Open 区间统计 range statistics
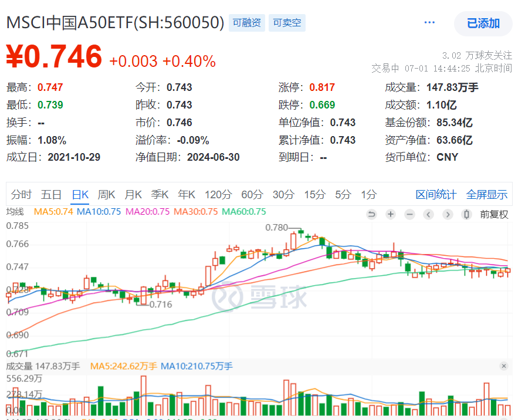 point(436,195)
